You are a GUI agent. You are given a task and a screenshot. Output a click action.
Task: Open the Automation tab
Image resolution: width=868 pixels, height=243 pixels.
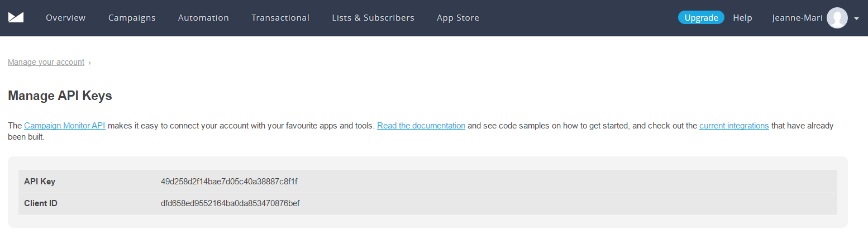tap(203, 18)
